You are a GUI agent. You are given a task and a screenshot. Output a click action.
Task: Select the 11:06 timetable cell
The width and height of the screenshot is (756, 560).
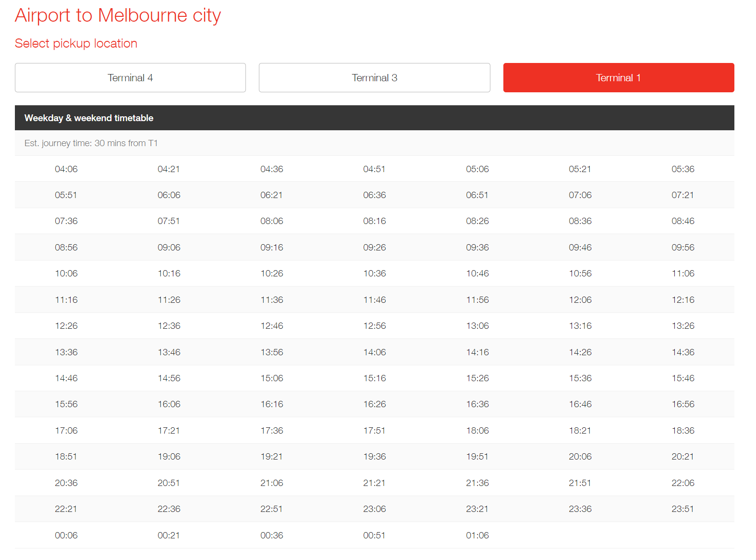(683, 274)
